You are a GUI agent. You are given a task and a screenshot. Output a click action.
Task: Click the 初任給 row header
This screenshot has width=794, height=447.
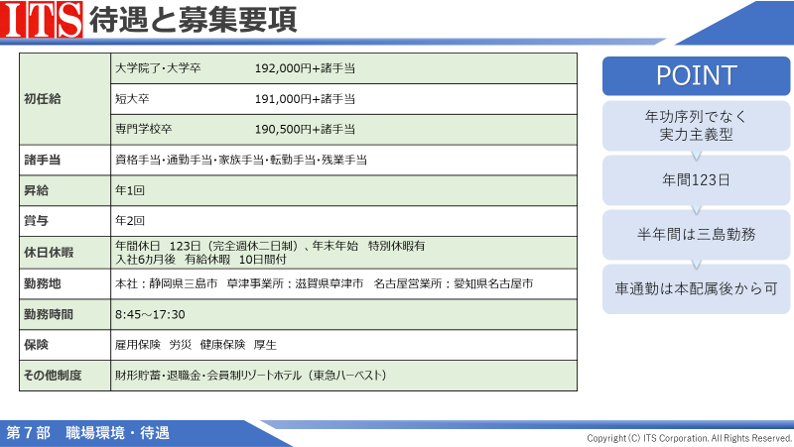(x=65, y=99)
